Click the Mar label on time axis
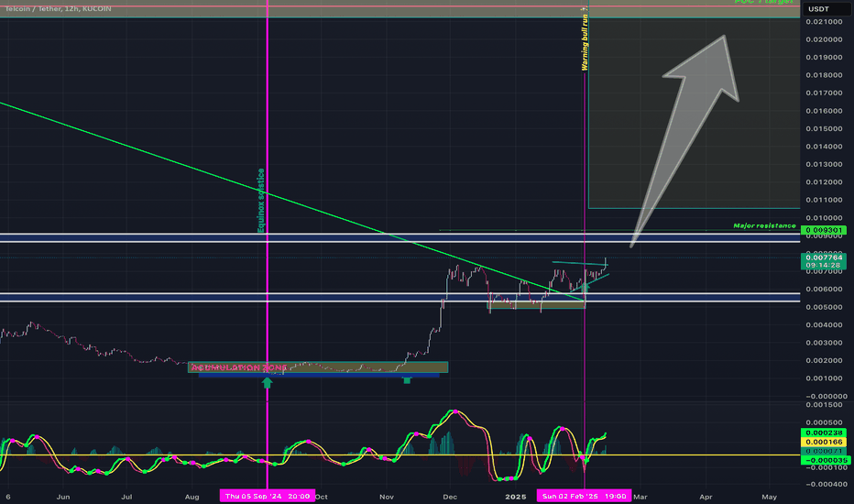 point(640,497)
